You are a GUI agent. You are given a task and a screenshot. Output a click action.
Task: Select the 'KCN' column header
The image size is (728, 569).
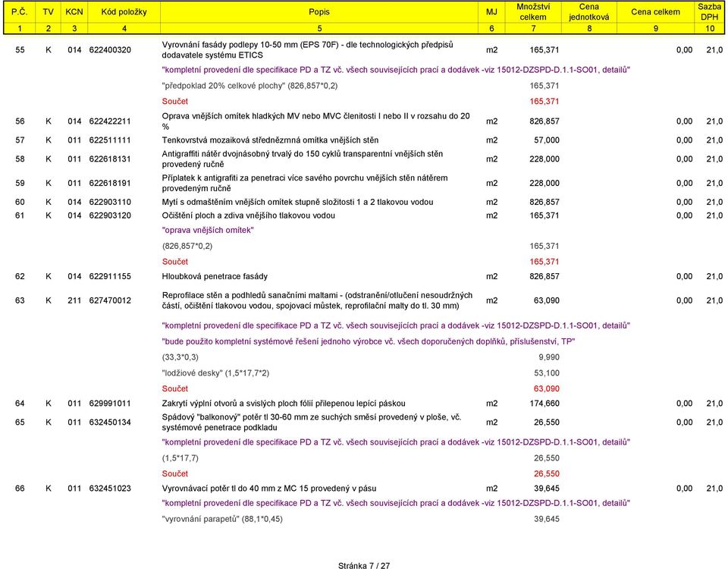pyautogui.click(x=74, y=12)
